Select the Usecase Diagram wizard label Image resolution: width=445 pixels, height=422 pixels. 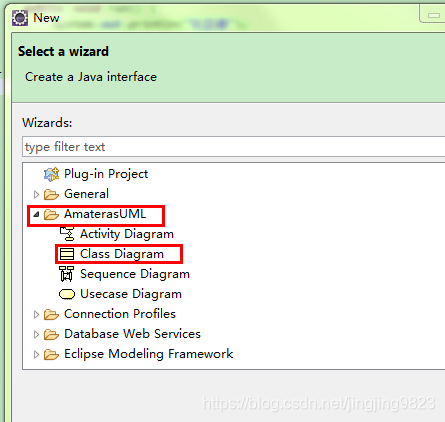click(131, 294)
